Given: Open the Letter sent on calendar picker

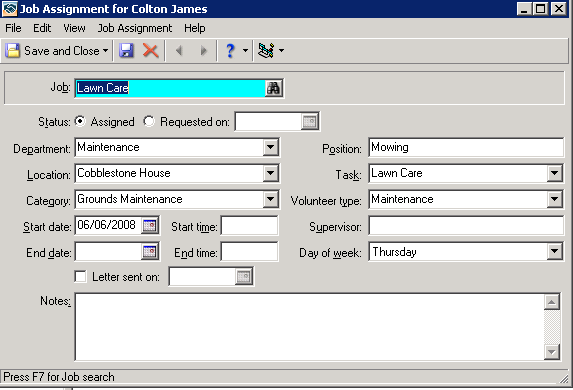Looking at the screenshot, I should click(244, 276).
